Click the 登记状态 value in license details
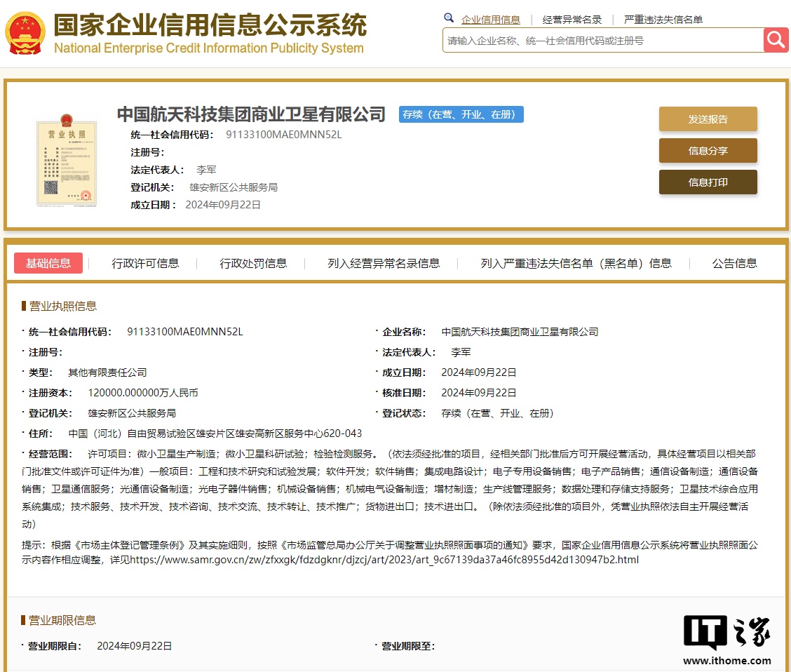Viewport: 791px width, 672px height. coord(497,414)
